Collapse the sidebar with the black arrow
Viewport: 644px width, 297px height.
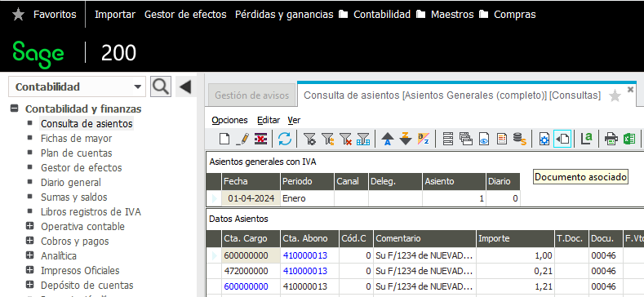pyautogui.click(x=185, y=86)
